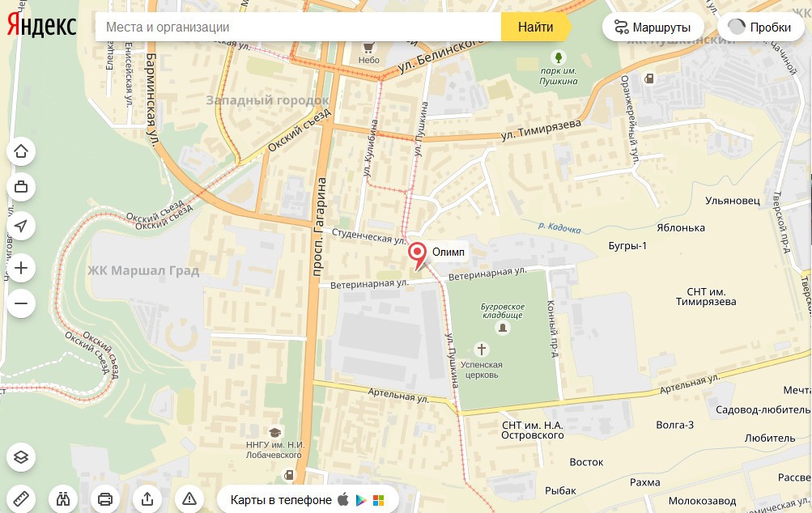This screenshot has height=513, width=812.
Task: Click the print map icon
Action: [x=105, y=499]
